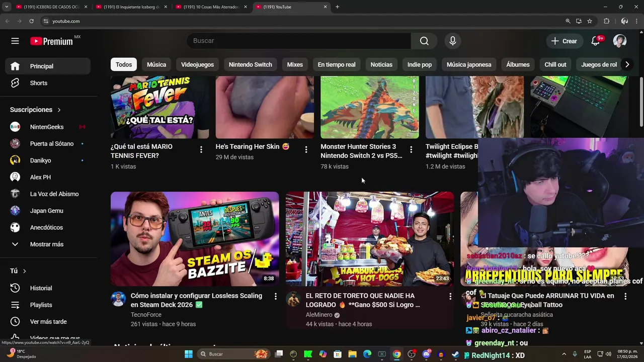
Task: Click the Windows taskbar search box
Action: (x=234, y=354)
